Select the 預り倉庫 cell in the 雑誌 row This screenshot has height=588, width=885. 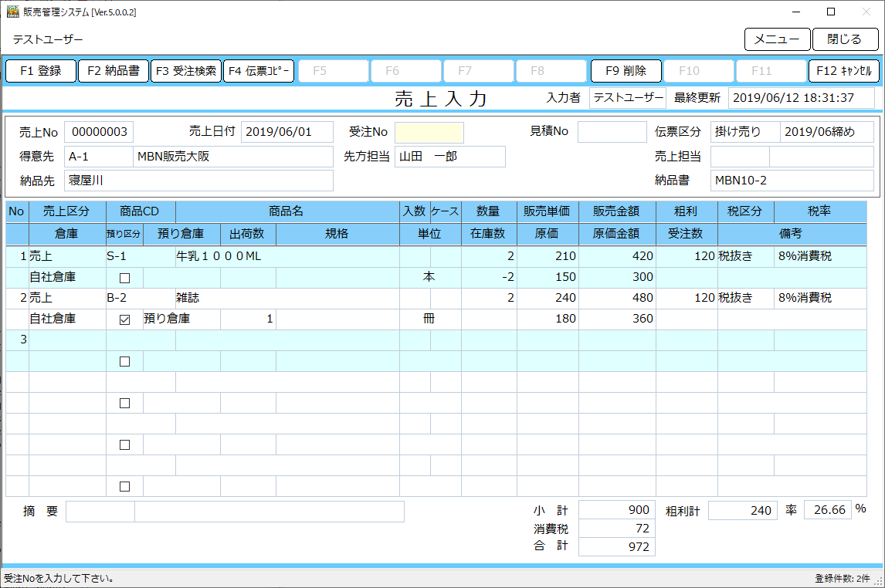click(181, 319)
